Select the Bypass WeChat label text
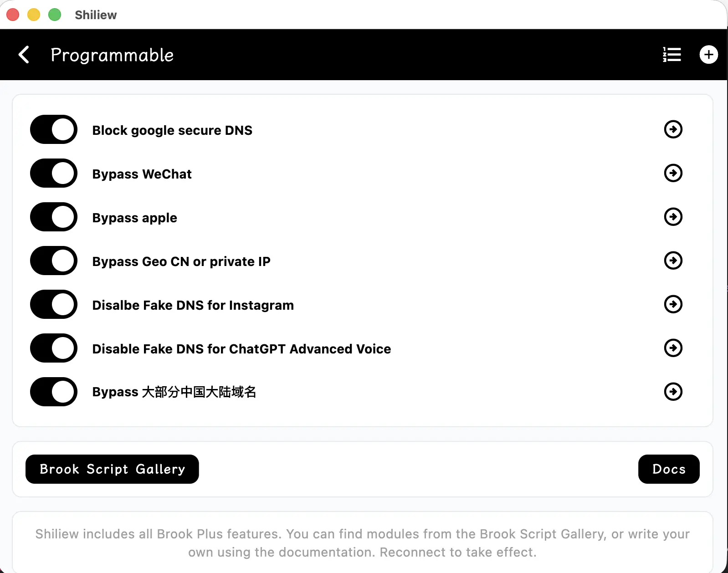 (142, 174)
